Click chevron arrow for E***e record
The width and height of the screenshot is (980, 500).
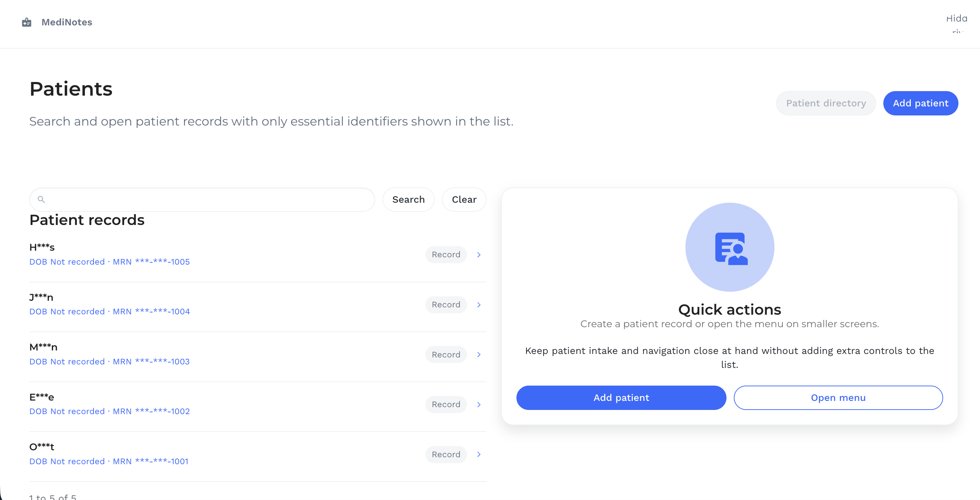pos(479,405)
